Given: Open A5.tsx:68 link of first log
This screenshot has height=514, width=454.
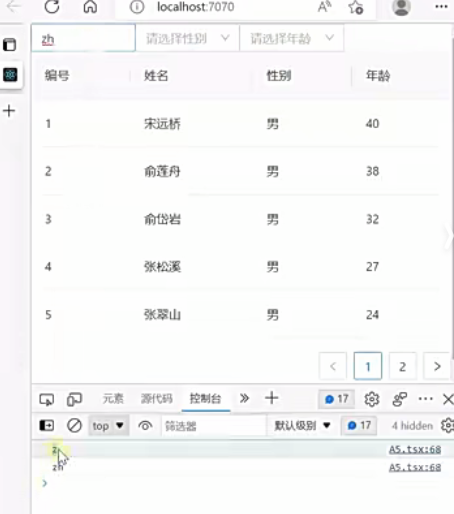Looking at the screenshot, I should (415, 450).
